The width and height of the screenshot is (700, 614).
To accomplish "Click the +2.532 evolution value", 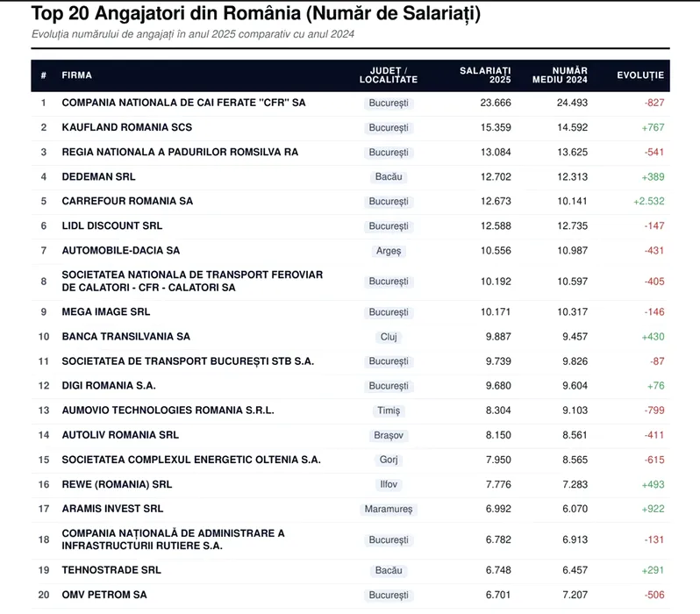I will pyautogui.click(x=648, y=202).
